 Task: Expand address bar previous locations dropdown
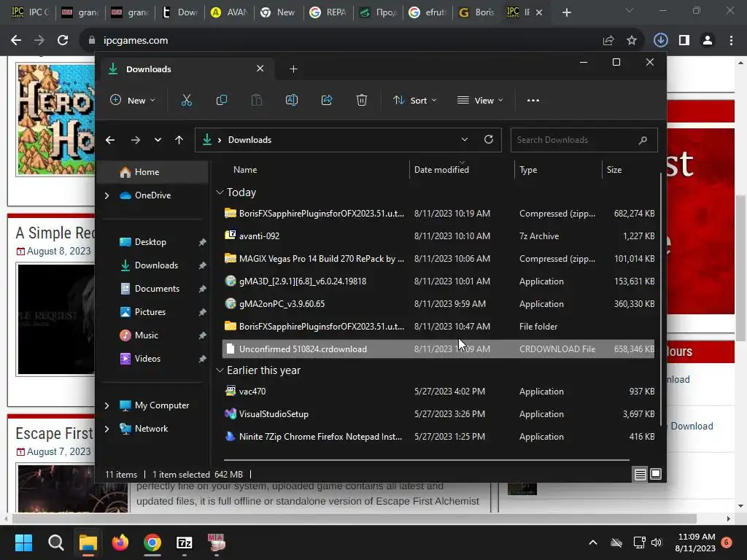pyautogui.click(x=465, y=139)
